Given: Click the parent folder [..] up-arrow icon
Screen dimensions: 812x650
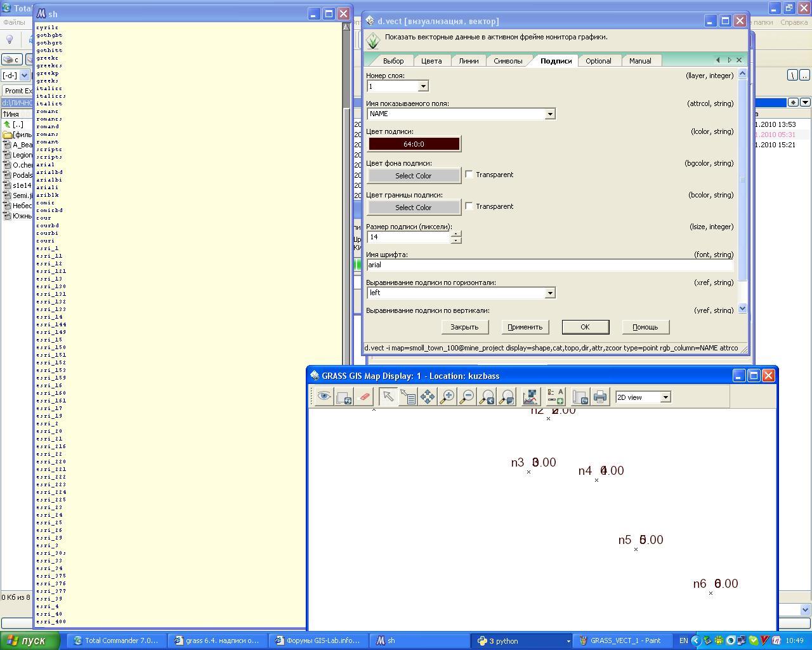Looking at the screenshot, I should tap(7, 124).
